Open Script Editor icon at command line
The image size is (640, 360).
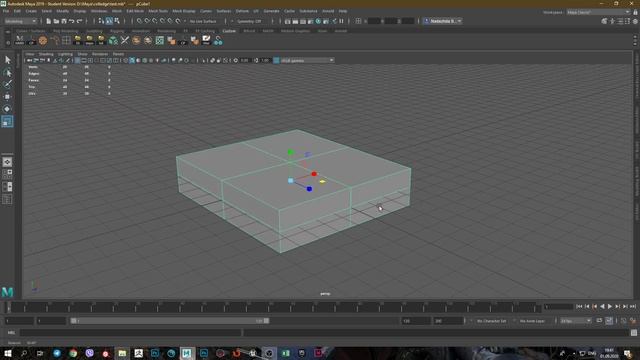[634, 333]
